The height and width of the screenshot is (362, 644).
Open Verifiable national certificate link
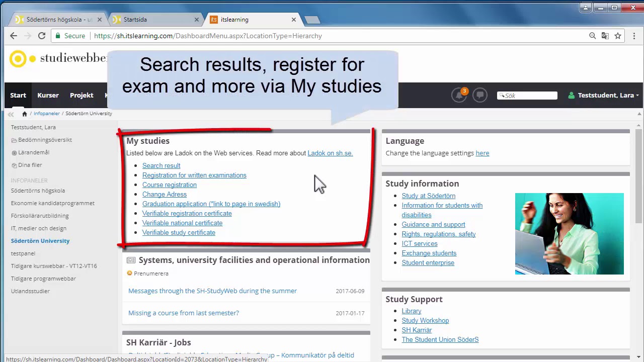click(x=182, y=223)
